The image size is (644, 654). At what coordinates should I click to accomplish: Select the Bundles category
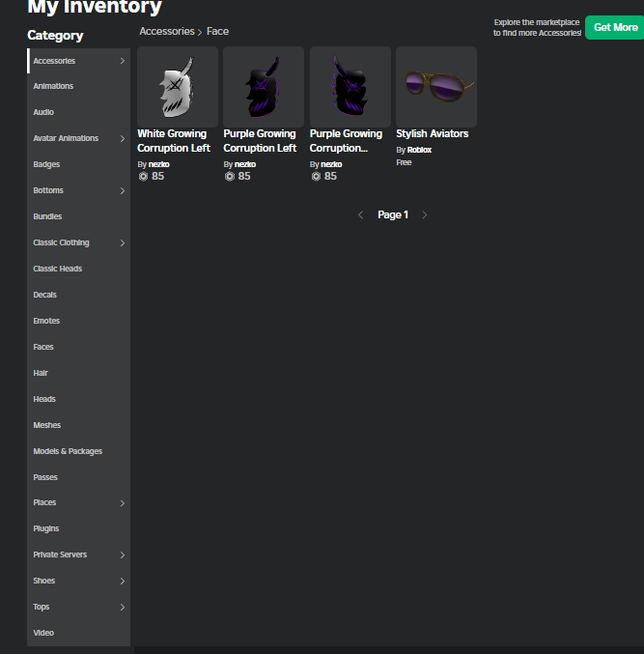click(x=79, y=216)
